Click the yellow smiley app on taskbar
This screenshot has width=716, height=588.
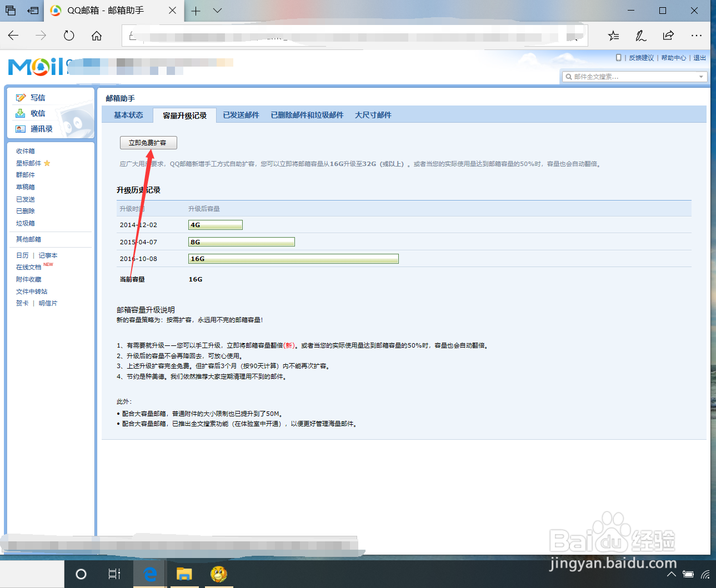pyautogui.click(x=218, y=574)
